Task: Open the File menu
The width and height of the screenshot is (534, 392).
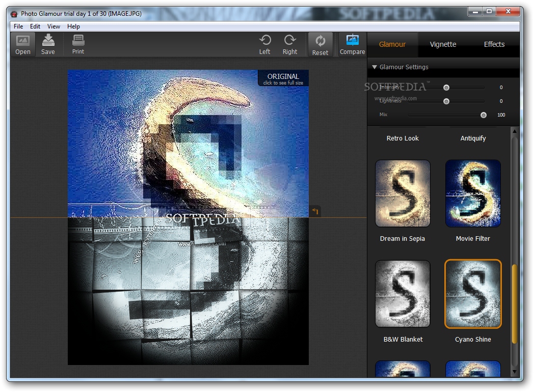Action: (18, 26)
